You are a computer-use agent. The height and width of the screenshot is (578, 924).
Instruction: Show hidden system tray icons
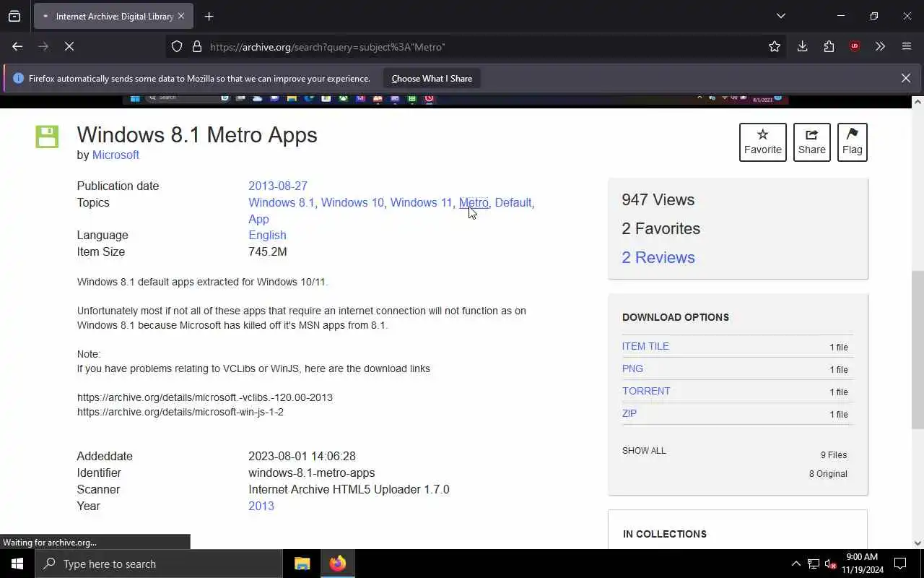click(x=796, y=564)
